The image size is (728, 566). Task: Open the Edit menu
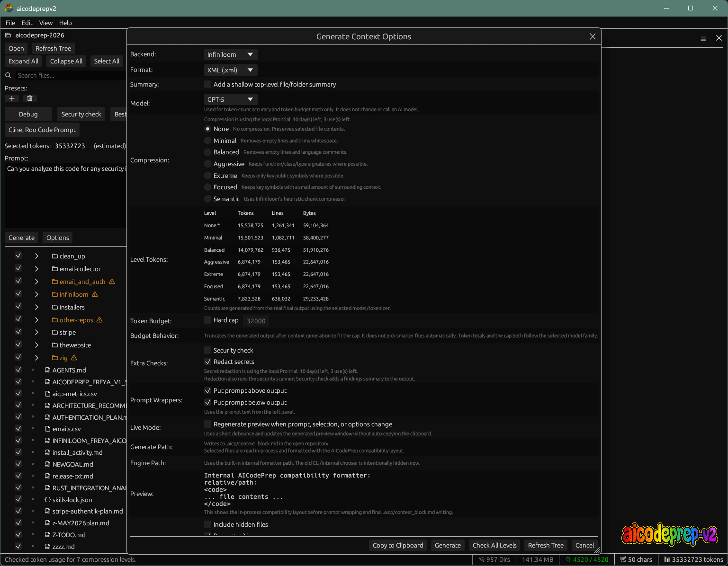tap(27, 23)
